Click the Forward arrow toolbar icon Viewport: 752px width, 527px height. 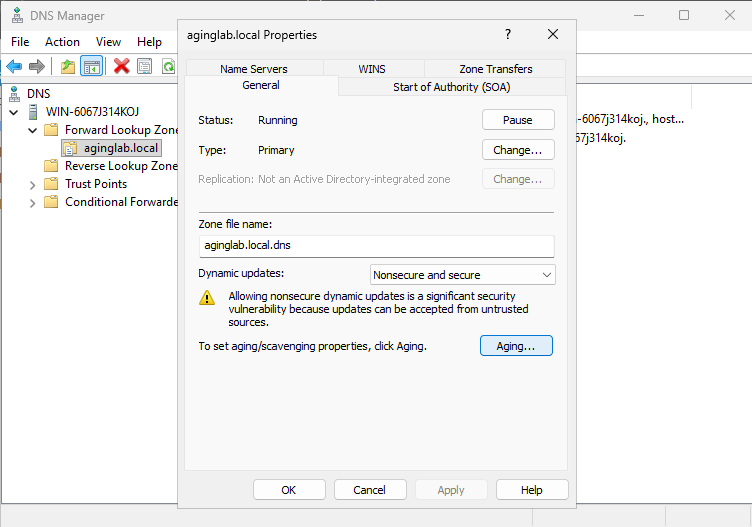[x=36, y=66]
